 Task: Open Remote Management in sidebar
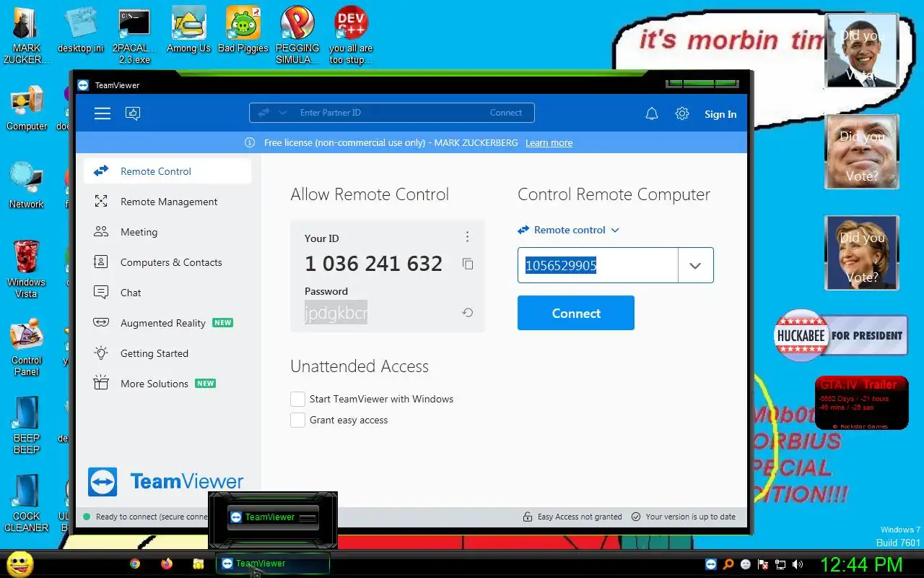click(x=167, y=202)
